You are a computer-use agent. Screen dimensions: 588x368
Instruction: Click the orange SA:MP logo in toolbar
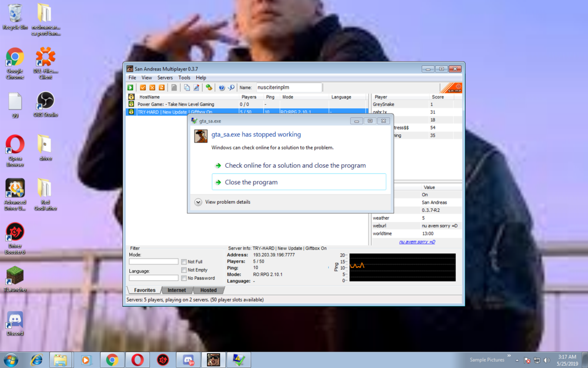[x=451, y=88]
